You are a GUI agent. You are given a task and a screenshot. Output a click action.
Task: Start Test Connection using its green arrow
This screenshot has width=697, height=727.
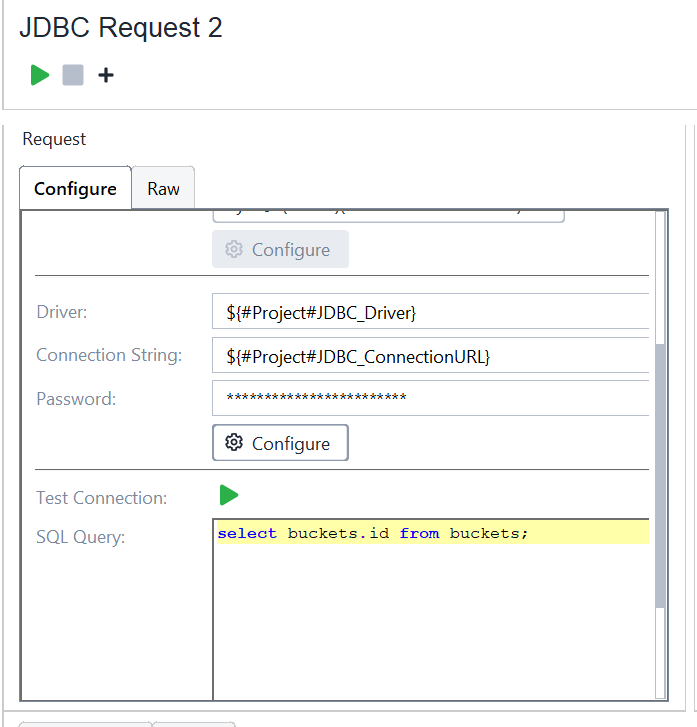pyautogui.click(x=229, y=495)
